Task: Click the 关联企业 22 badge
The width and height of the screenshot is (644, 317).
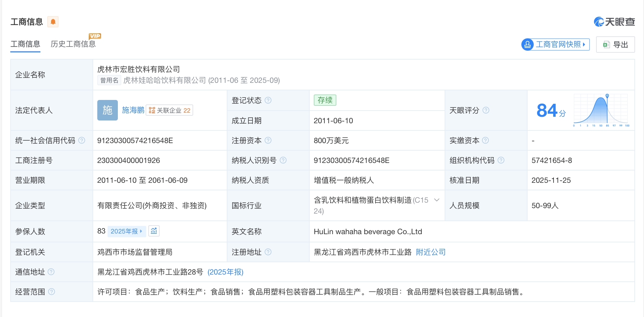Action: click(x=170, y=110)
